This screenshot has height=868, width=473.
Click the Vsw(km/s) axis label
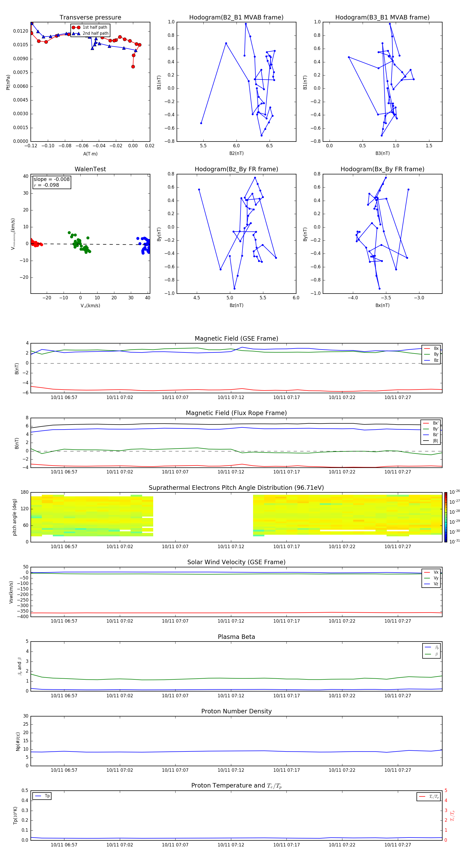coord(11,592)
